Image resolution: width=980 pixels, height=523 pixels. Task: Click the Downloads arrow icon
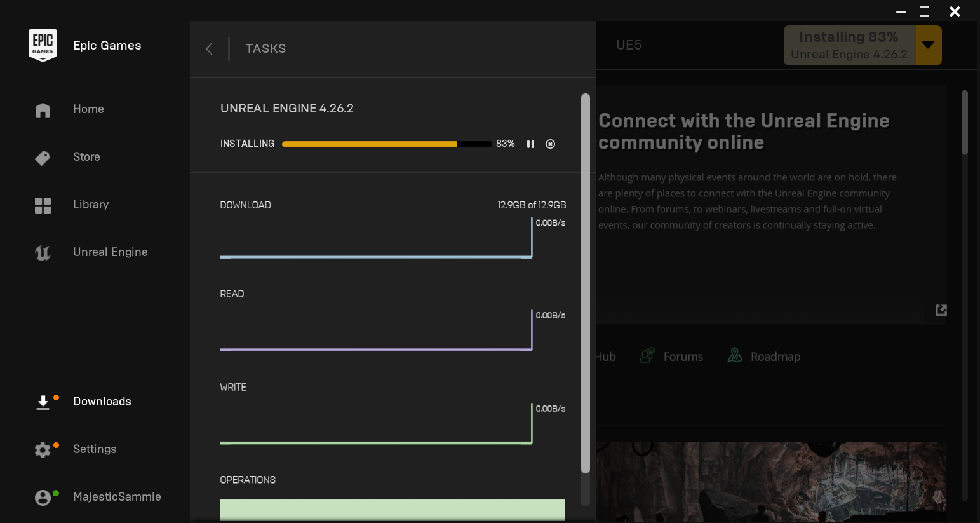click(x=43, y=402)
